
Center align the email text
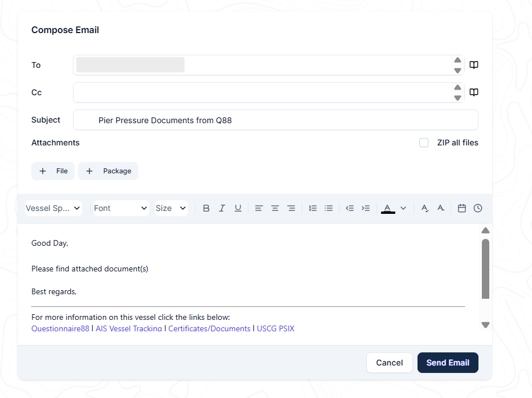(x=275, y=208)
